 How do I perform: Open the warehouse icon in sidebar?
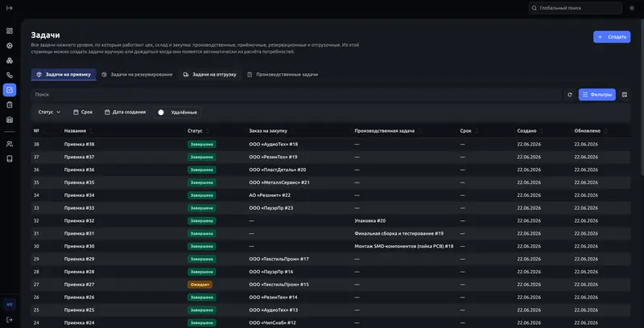point(10,120)
